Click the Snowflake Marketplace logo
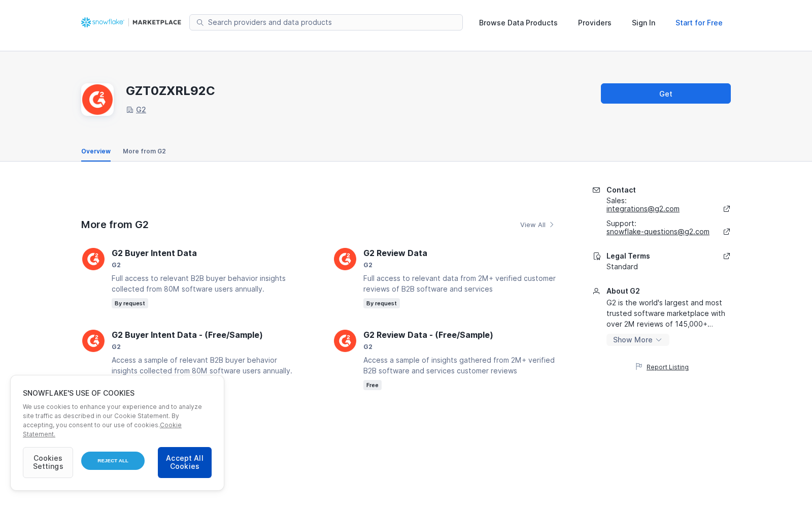The image size is (812, 508). [131, 22]
